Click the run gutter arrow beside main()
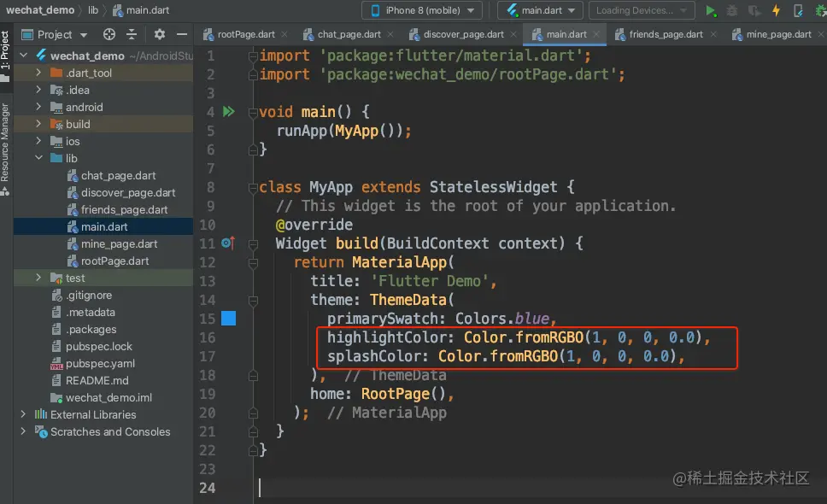Viewport: 827px width, 504px height. click(x=228, y=112)
